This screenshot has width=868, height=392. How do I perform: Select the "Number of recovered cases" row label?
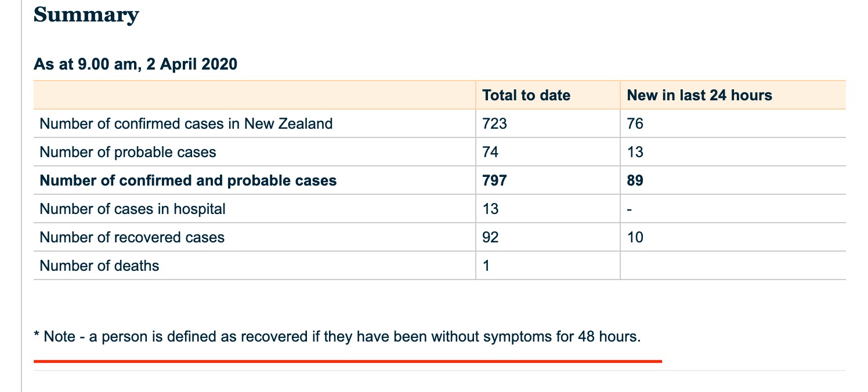pyautogui.click(x=132, y=237)
